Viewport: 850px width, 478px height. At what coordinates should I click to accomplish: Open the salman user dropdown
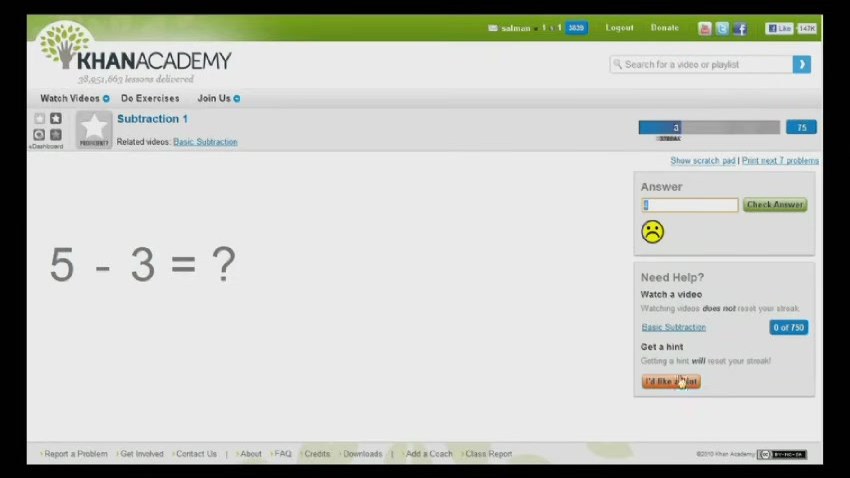coord(518,28)
